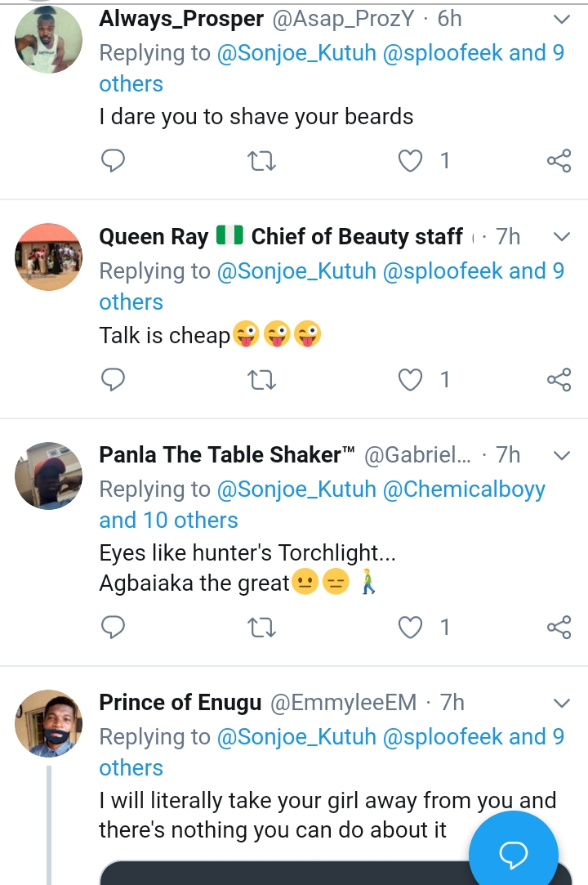This screenshot has height=885, width=588.
Task: Reply to Always_Prosper's beard tweet
Action: [113, 161]
